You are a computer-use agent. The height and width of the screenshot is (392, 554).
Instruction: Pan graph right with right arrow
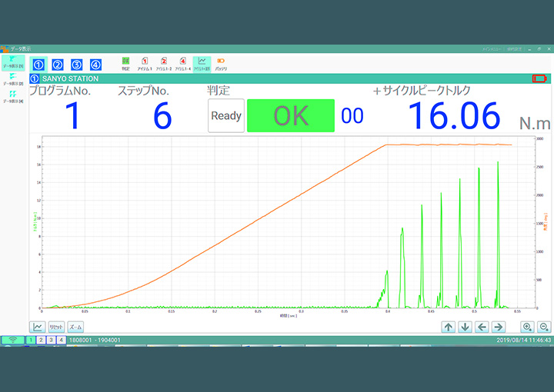498,327
